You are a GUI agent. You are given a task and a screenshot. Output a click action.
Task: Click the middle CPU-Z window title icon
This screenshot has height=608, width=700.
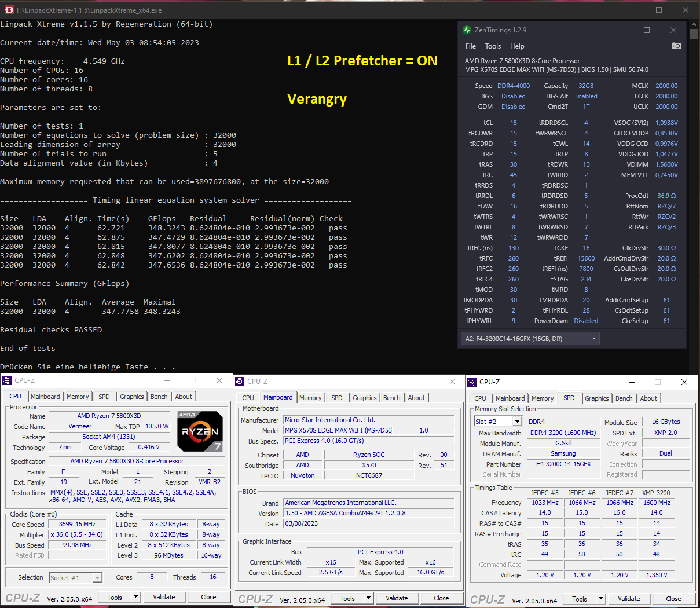(240, 382)
